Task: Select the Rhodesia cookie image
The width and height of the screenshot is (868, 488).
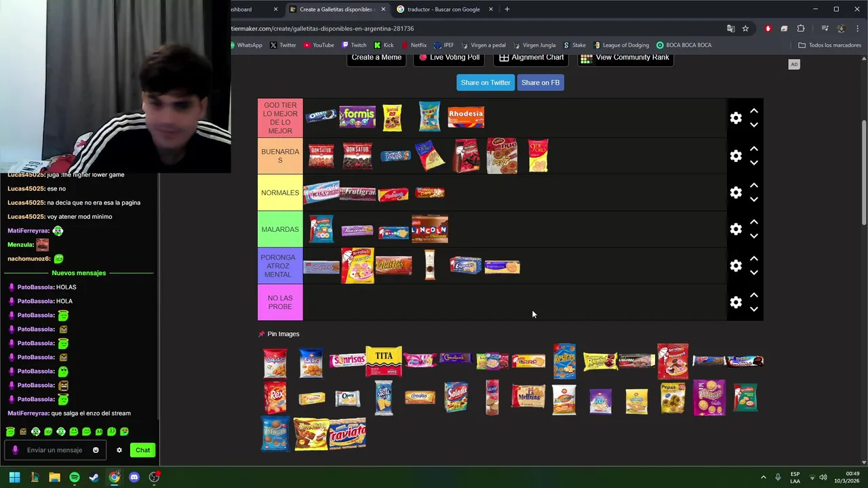Action: [466, 117]
